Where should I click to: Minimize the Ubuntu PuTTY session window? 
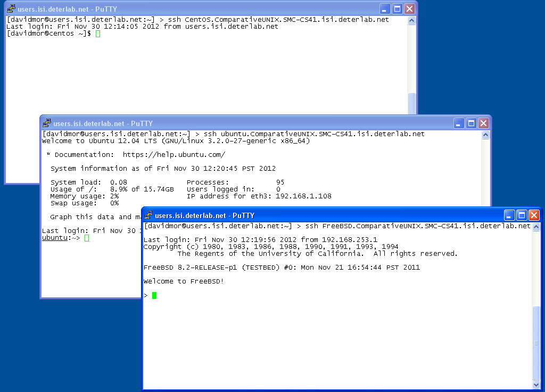click(459, 123)
